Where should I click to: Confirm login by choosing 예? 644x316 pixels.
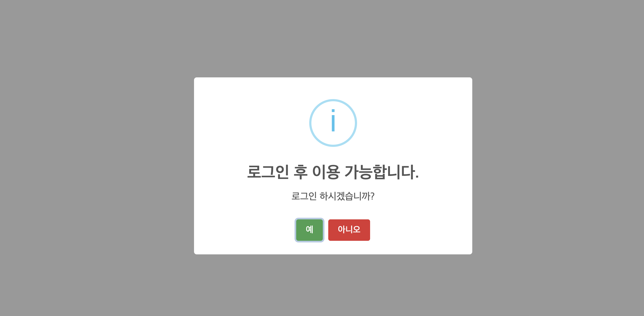(x=309, y=230)
